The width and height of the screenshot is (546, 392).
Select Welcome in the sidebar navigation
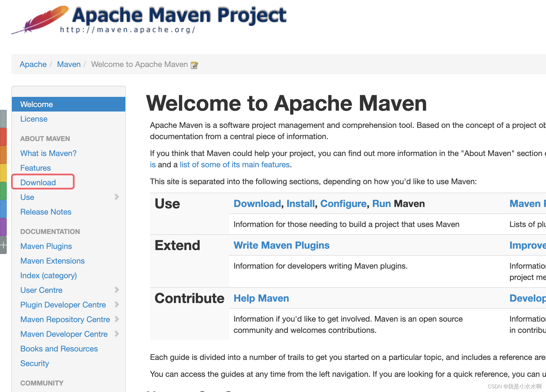click(36, 104)
